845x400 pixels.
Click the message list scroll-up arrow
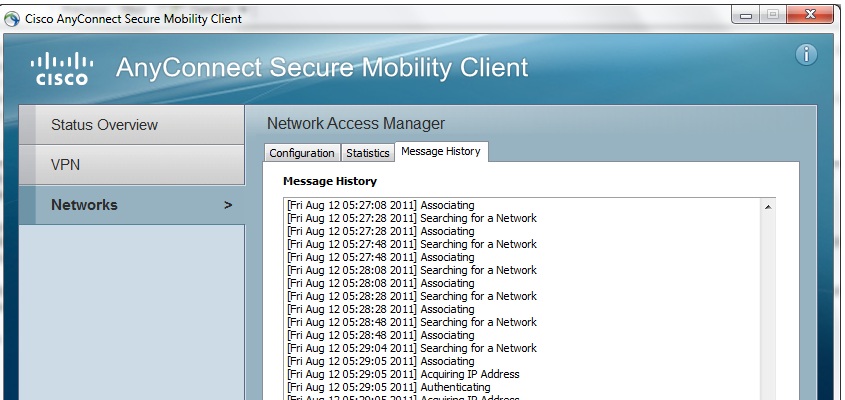(x=768, y=206)
